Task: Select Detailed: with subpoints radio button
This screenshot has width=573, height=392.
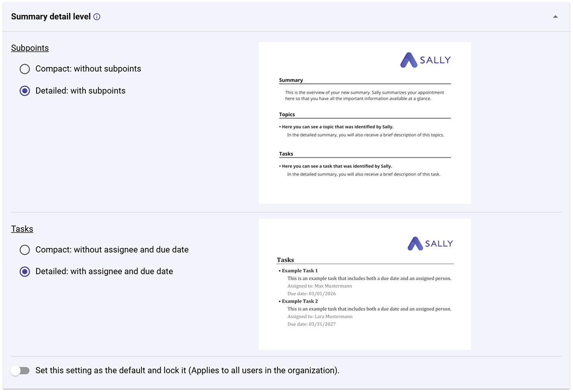Action: 25,91
